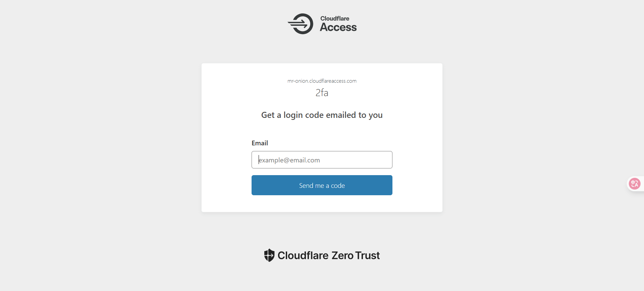Click the small 'Cloudflare' text above Access

click(x=334, y=18)
